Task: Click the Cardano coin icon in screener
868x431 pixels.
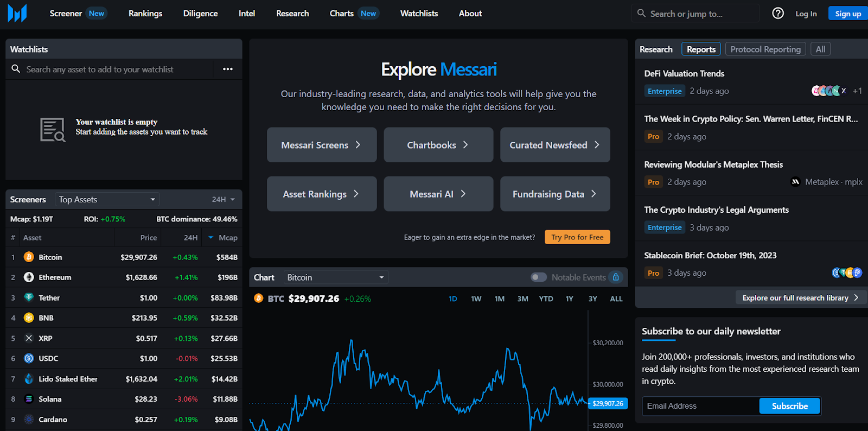Action: 29,420
